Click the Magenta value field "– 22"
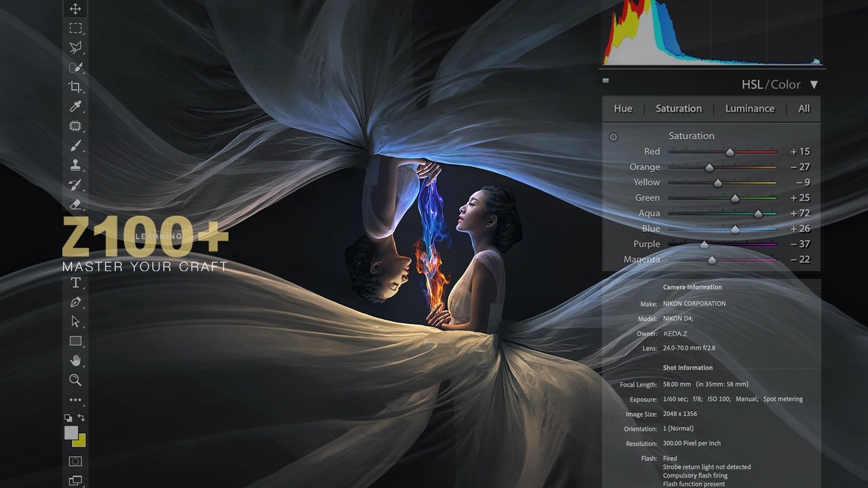868x488 pixels. point(800,260)
